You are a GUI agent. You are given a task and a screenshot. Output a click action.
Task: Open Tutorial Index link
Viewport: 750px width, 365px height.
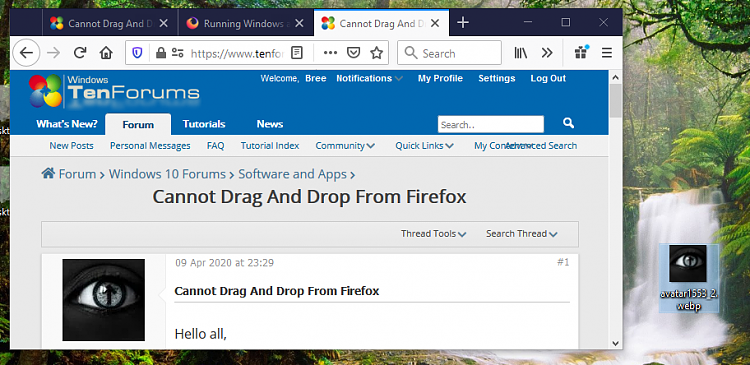click(x=270, y=146)
